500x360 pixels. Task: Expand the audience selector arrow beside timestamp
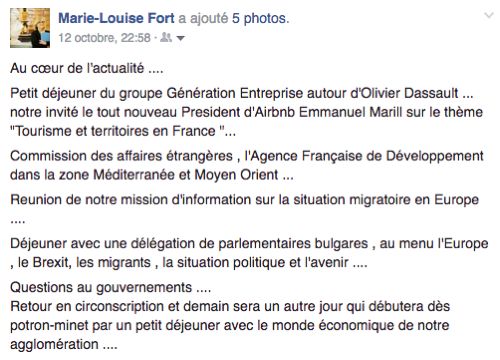click(180, 38)
